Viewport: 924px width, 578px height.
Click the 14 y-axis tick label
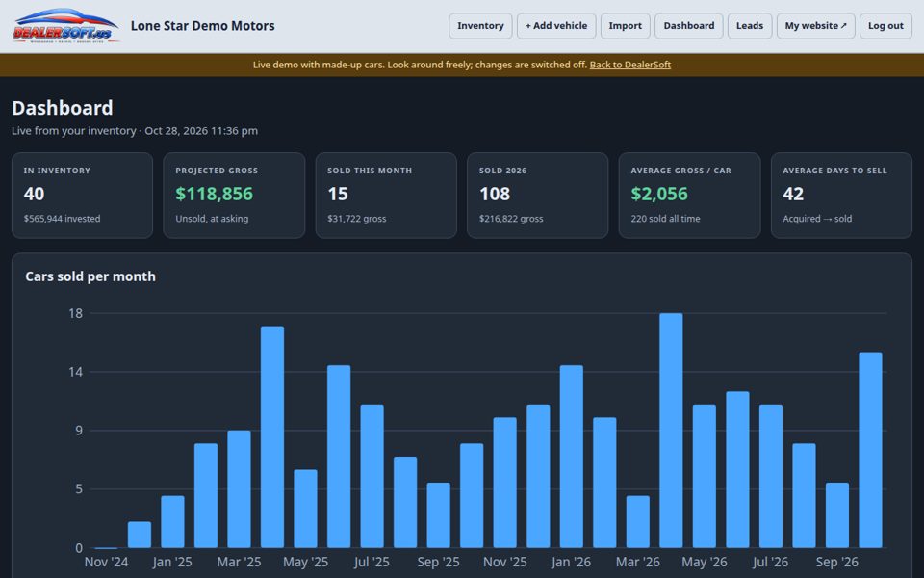(75, 372)
